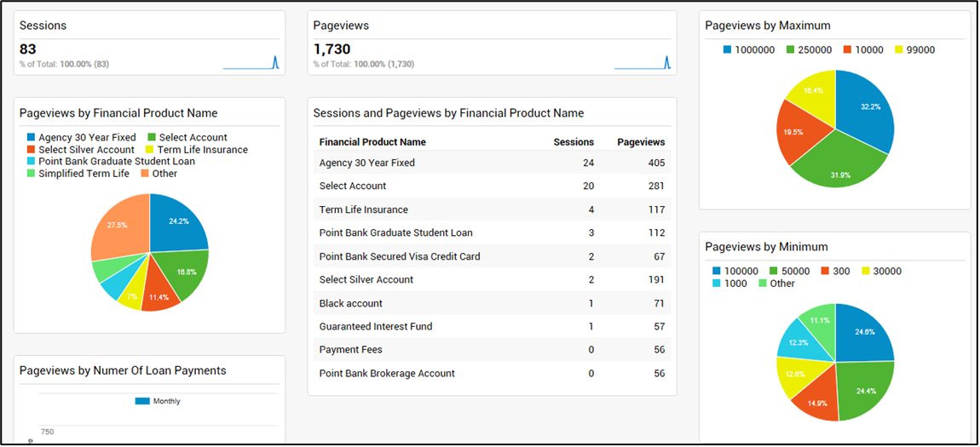Click the Monthly legend swatch
The height and width of the screenshot is (447, 980).
[142, 401]
